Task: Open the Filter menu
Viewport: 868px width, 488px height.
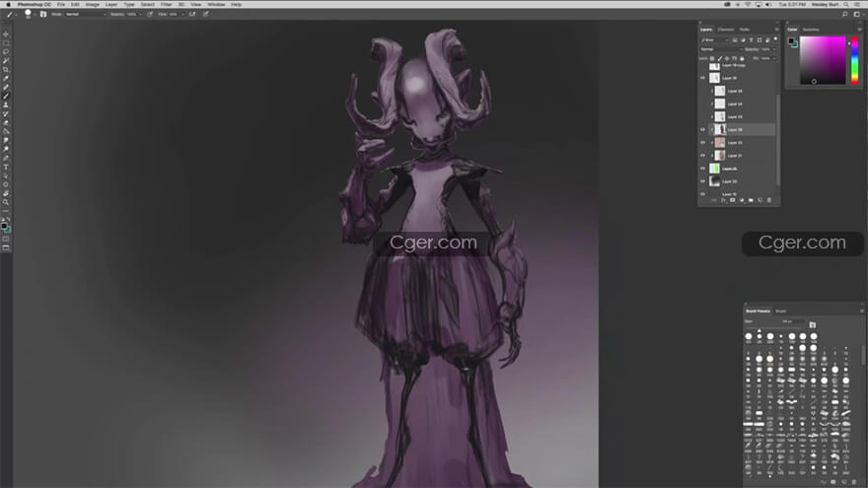Action: pyautogui.click(x=166, y=4)
